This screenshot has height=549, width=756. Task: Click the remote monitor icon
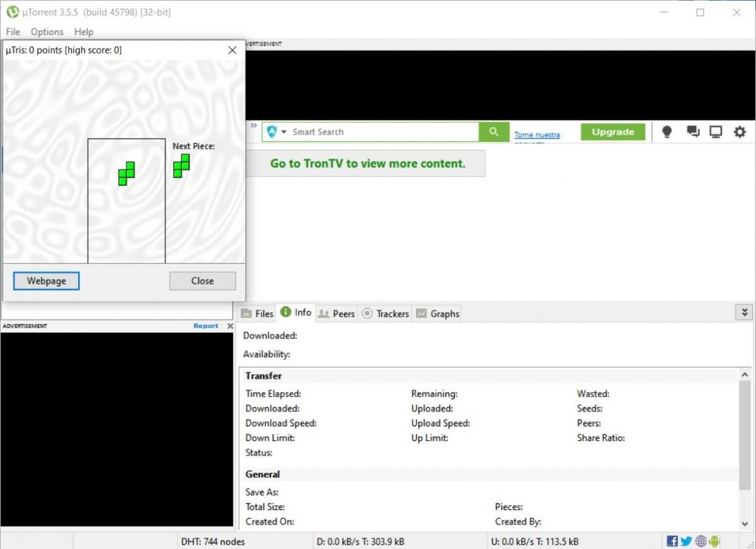tap(716, 132)
